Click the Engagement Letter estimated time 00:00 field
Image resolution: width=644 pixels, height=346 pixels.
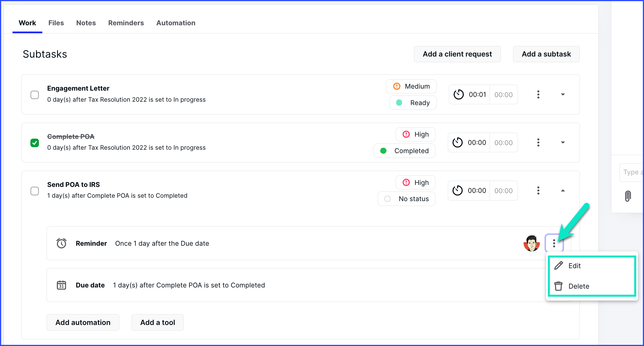503,95
